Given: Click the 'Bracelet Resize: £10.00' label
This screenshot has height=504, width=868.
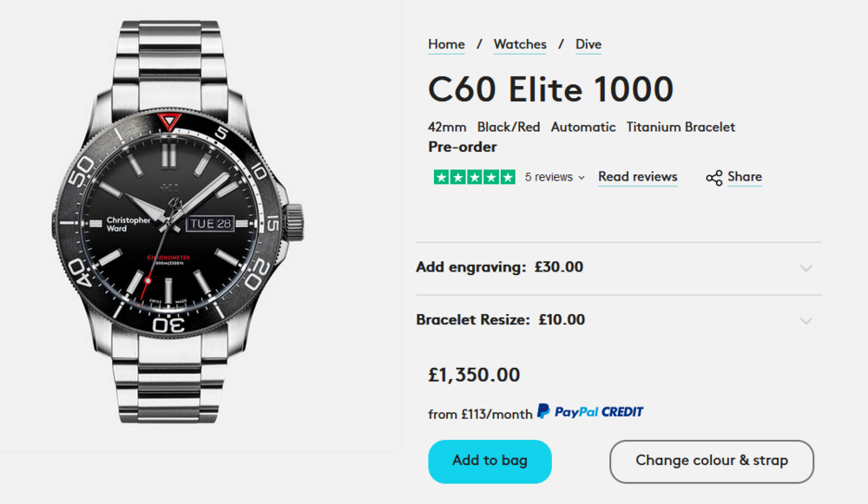Looking at the screenshot, I should click(500, 319).
